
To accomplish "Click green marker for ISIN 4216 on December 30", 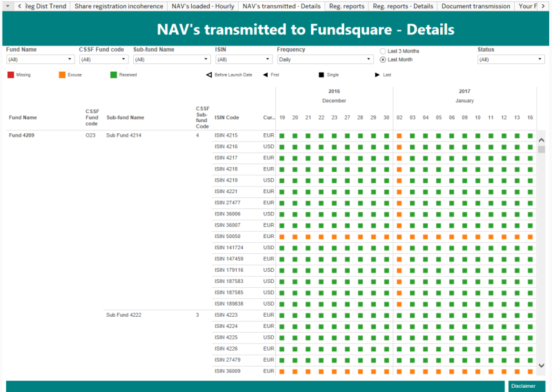I will [386, 147].
